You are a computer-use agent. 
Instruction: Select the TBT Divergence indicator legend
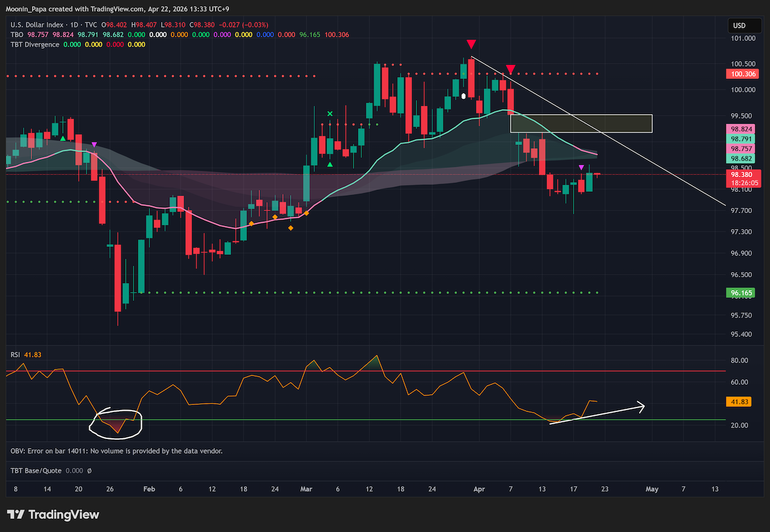point(35,45)
